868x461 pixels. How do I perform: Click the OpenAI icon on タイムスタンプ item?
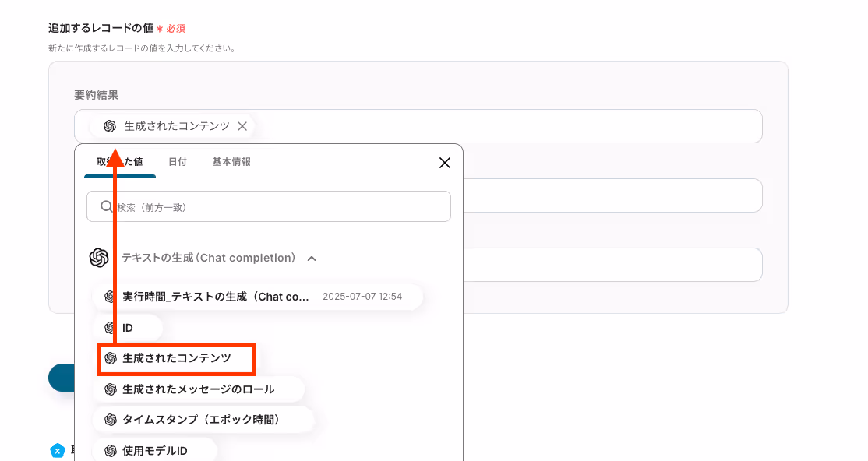tap(111, 420)
